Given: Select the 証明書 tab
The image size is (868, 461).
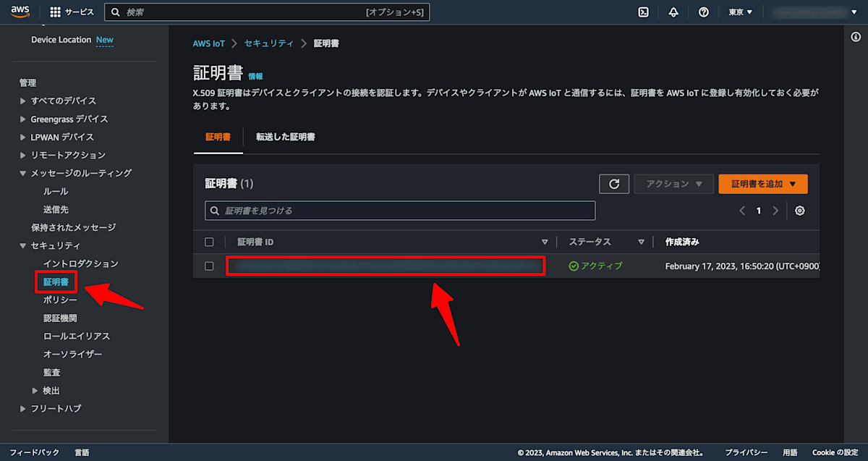Looking at the screenshot, I should [x=218, y=136].
